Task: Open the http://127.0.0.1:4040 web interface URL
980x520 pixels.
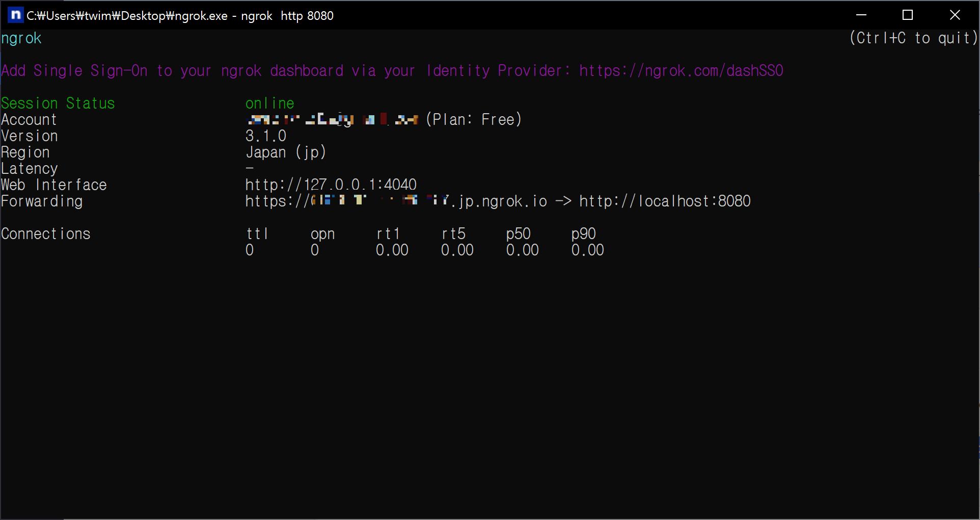Action: click(x=331, y=185)
